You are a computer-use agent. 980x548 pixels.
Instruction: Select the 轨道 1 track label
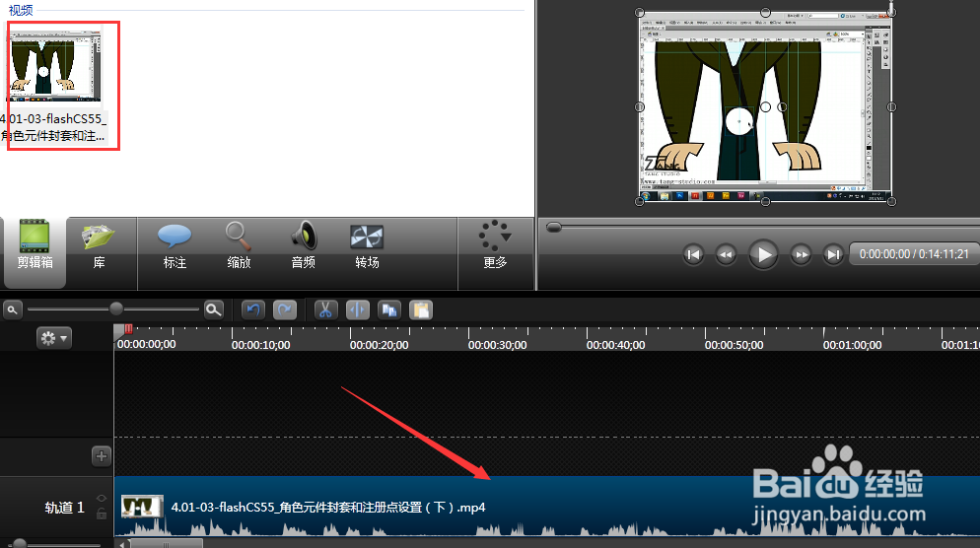[64, 508]
